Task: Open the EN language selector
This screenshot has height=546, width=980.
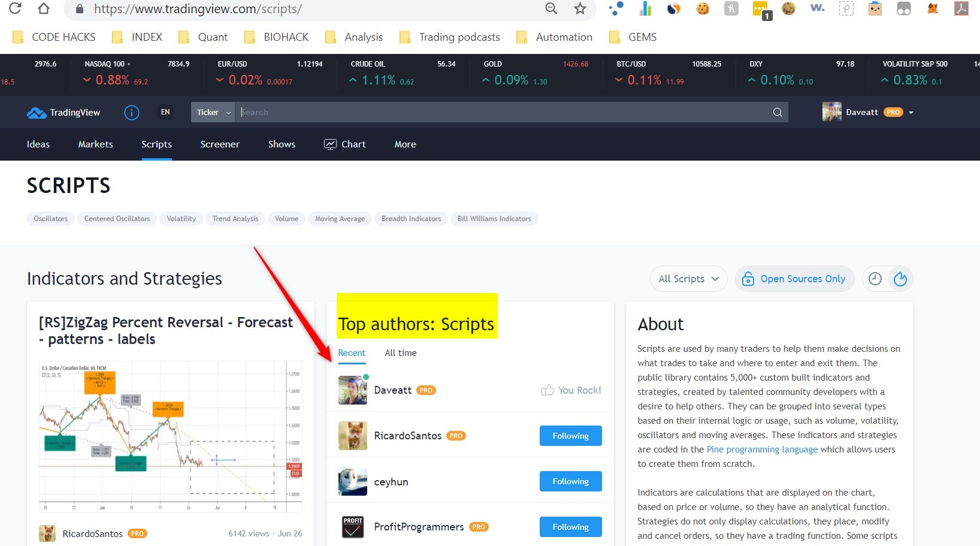Action: pyautogui.click(x=165, y=112)
